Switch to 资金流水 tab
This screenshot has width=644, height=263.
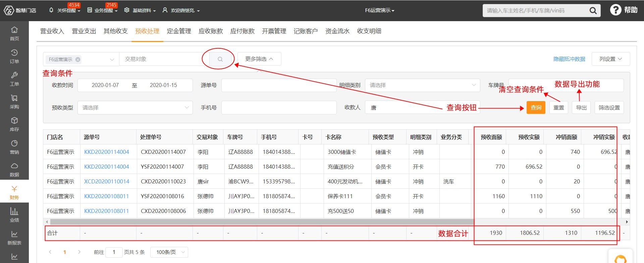tap(337, 31)
